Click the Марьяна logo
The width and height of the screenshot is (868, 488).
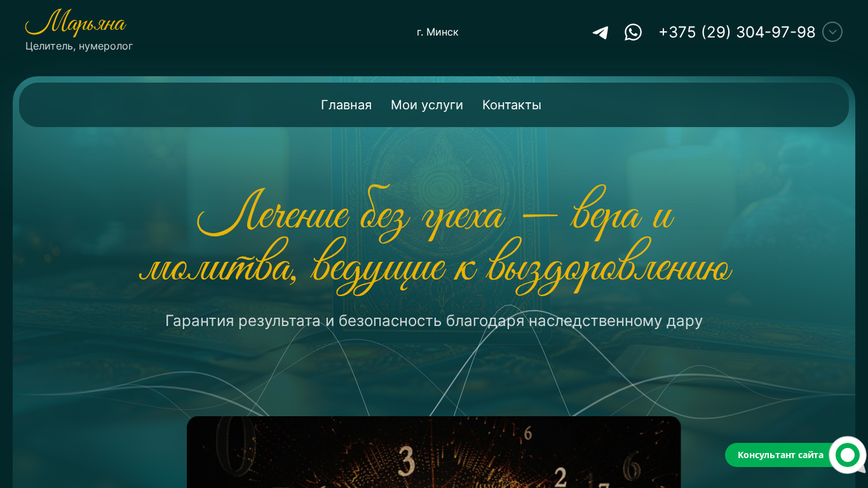76,24
